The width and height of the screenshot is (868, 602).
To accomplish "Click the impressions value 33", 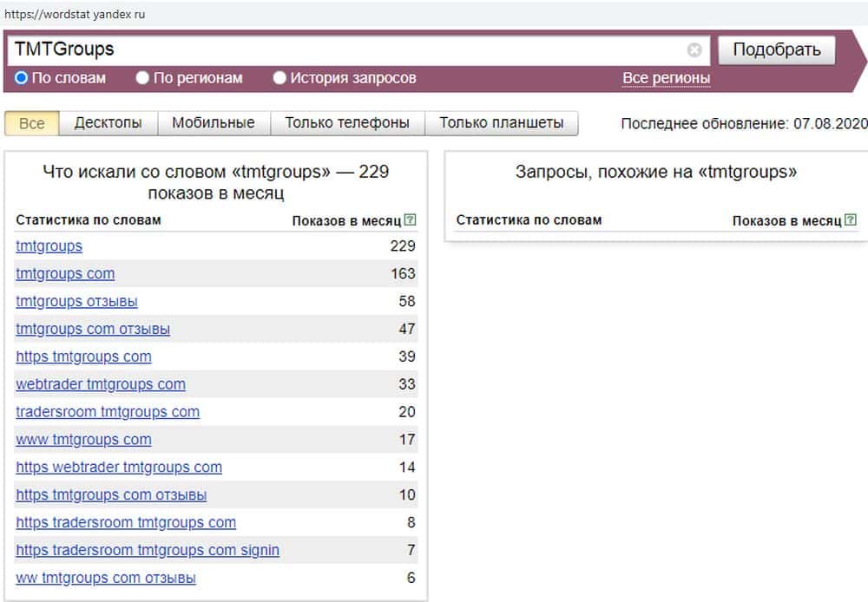I will coord(407,384).
